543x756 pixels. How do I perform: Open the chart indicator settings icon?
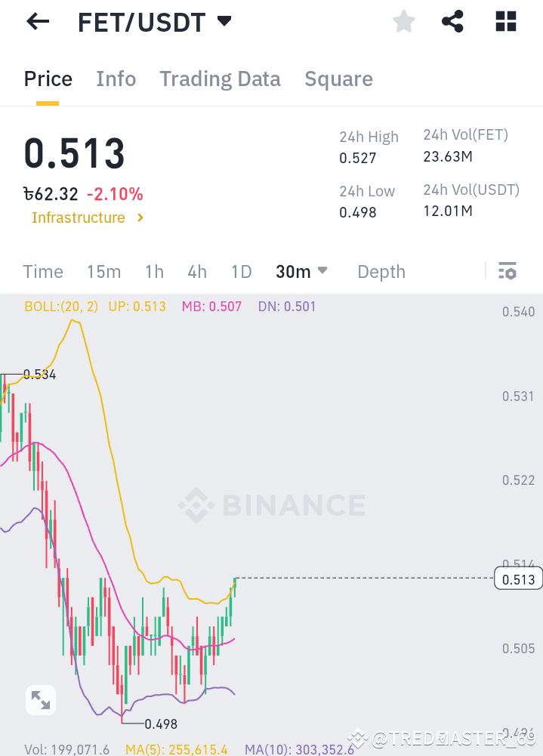tap(508, 270)
